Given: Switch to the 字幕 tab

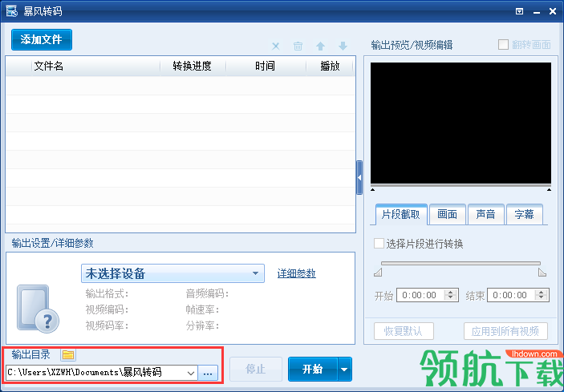Looking at the screenshot, I should point(524,215).
